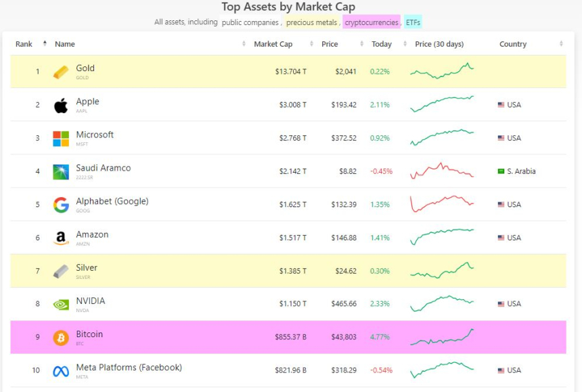Click the Meta Platforms logo icon
The height and width of the screenshot is (392, 582).
(x=61, y=370)
